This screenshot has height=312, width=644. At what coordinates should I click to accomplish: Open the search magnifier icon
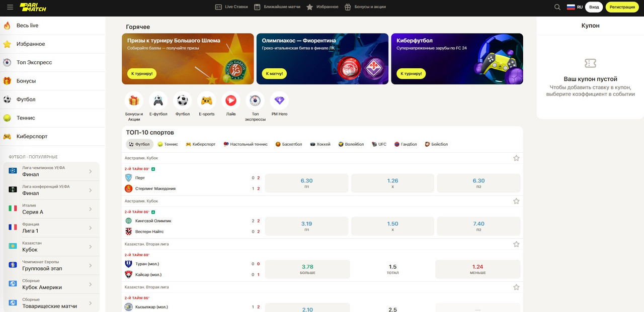(557, 7)
